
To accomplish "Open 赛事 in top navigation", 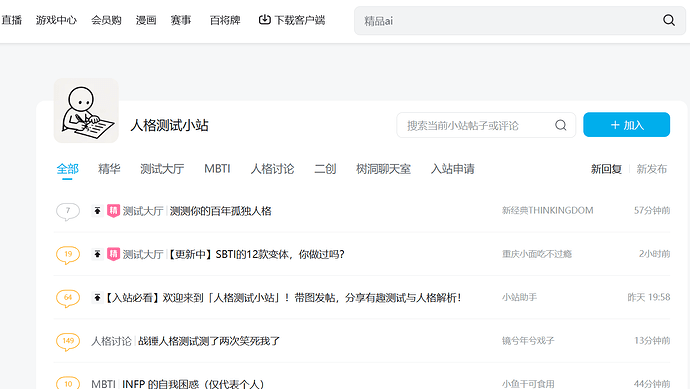I will (x=181, y=20).
